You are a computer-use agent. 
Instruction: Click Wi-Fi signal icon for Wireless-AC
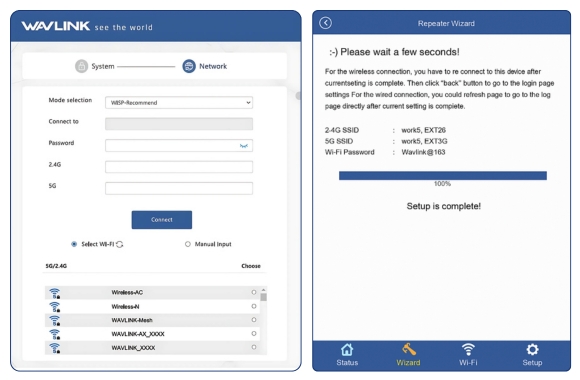click(55, 293)
